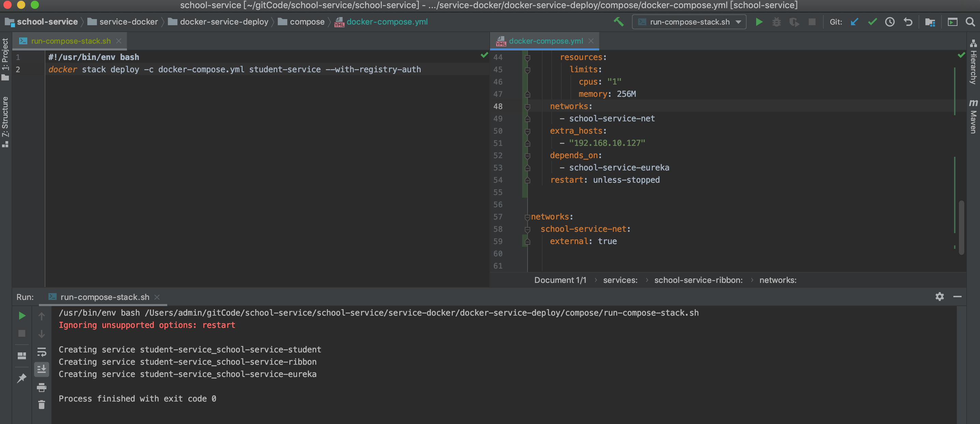Close the docker-compose.yml editor tab
980x424 pixels.
click(x=591, y=41)
